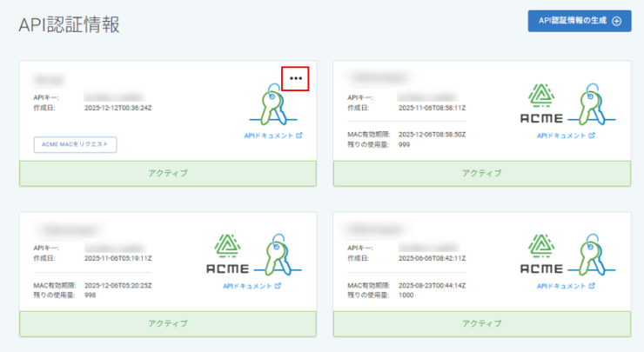Open APIドキュメント link on top-right card
The width and height of the screenshot is (644, 352).
tap(566, 136)
